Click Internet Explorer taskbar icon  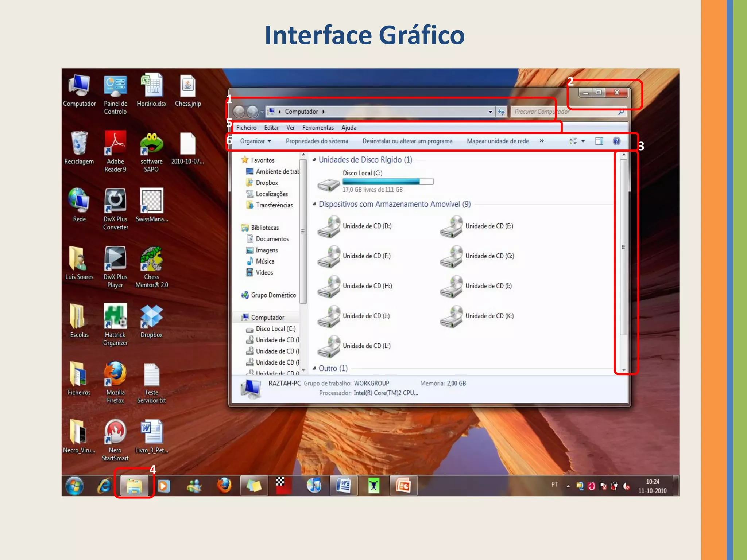pos(104,486)
